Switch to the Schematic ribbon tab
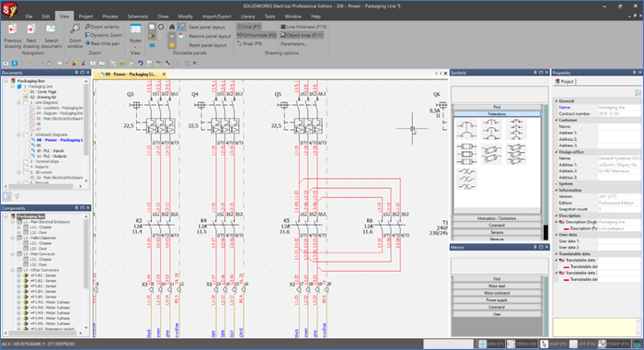644x350 pixels. (x=138, y=17)
